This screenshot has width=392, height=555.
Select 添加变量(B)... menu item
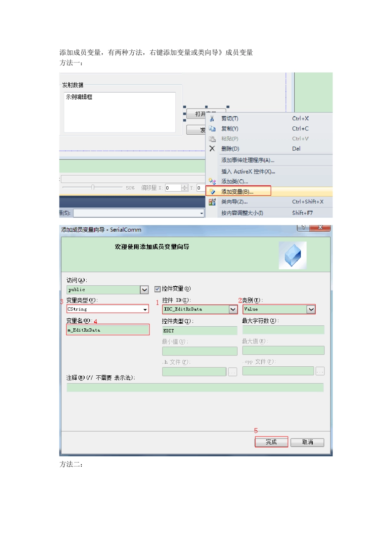click(x=237, y=192)
